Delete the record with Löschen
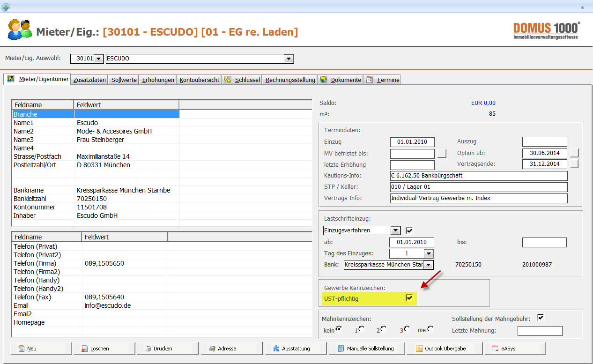Image resolution: width=593 pixels, height=364 pixels. (104, 349)
